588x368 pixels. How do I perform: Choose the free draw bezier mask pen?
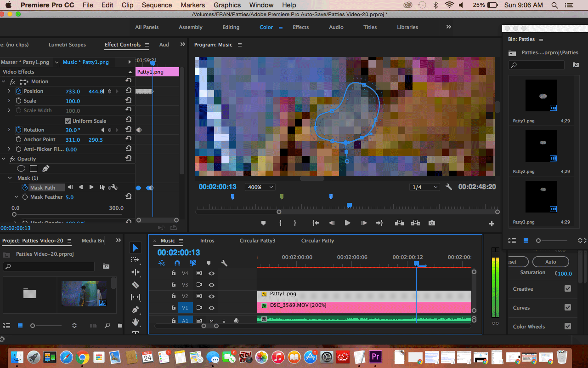[46, 168]
